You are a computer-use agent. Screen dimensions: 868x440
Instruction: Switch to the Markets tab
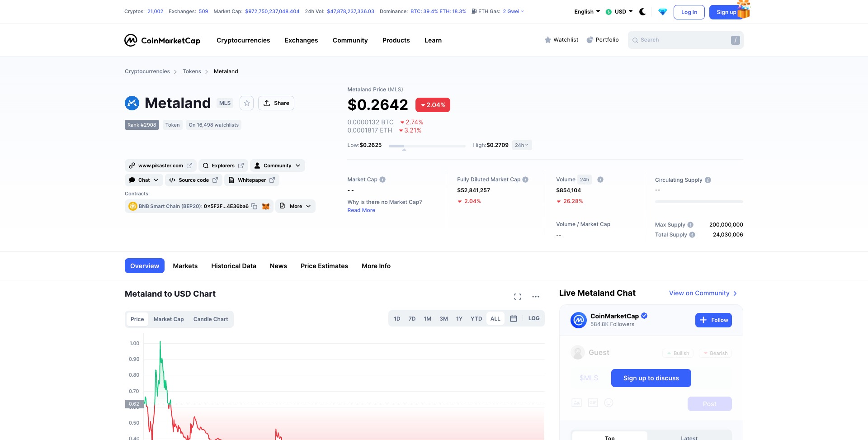coord(185,266)
